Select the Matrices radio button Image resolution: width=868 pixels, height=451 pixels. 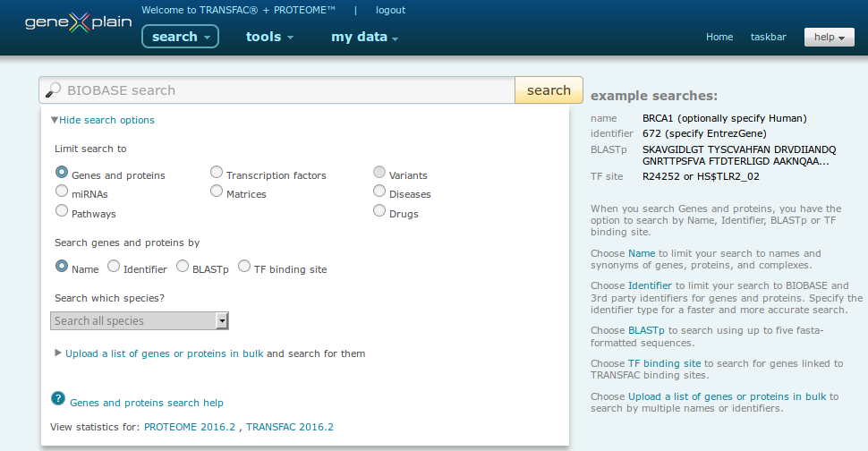[217, 191]
